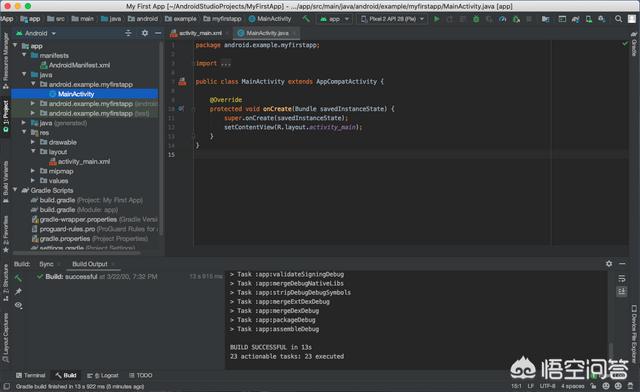This screenshot has width=640, height=392.
Task: Open build.gradle (Module: app)
Action: (x=75, y=209)
